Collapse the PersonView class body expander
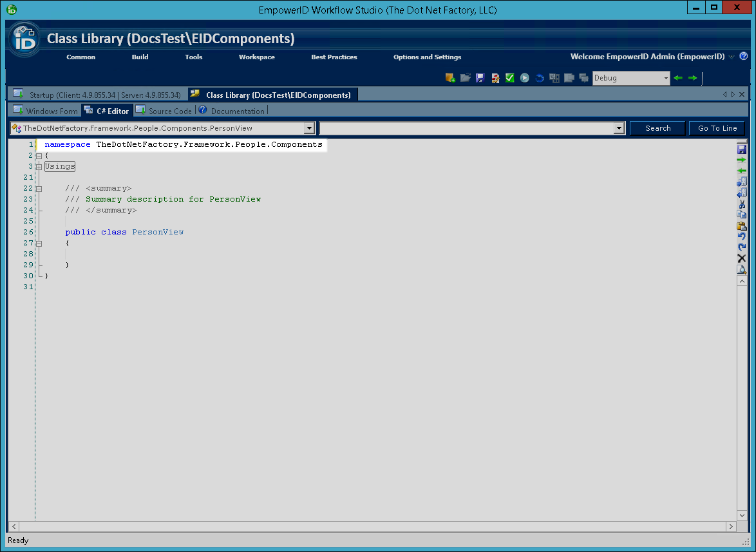 [x=39, y=243]
